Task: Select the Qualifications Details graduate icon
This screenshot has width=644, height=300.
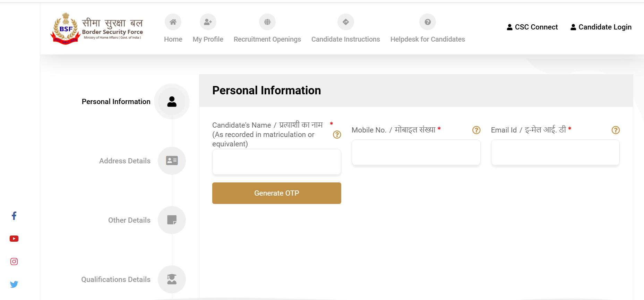Action: click(x=172, y=279)
